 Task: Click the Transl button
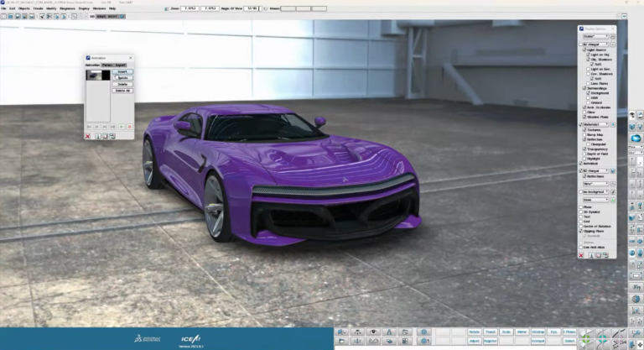click(490, 332)
